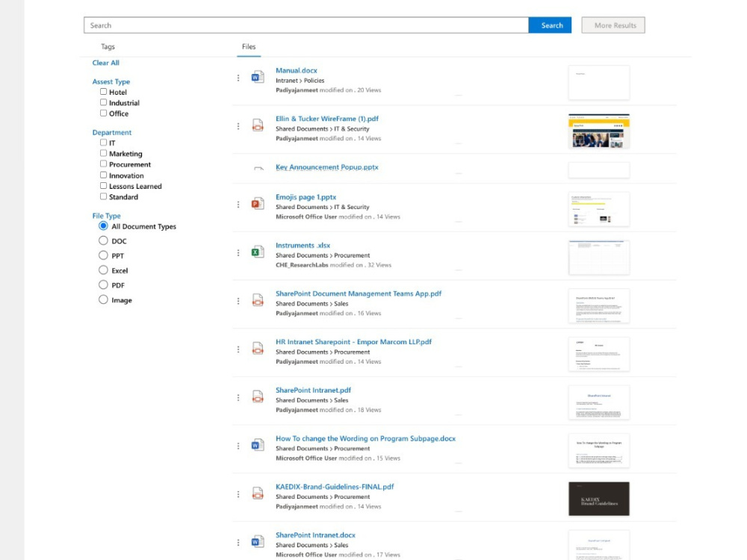Open How To change the Wording on Program Subpage.docx
Screen dimensions: 747x560
click(365, 438)
